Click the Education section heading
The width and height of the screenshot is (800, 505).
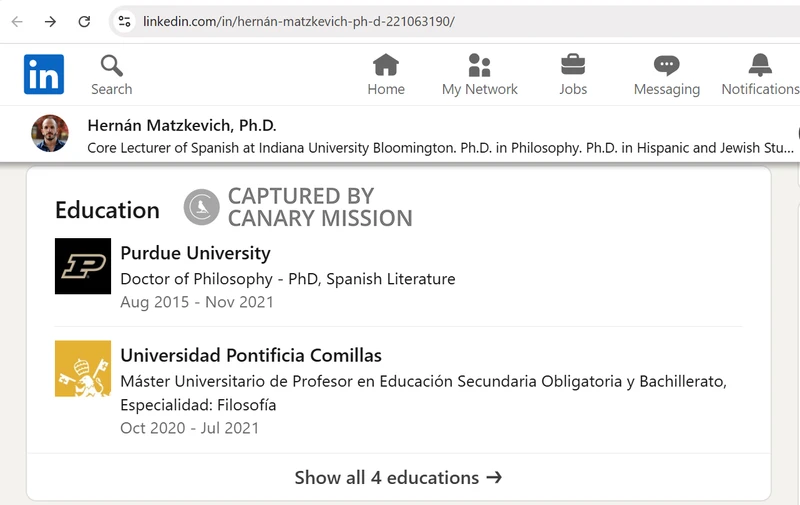(x=107, y=210)
